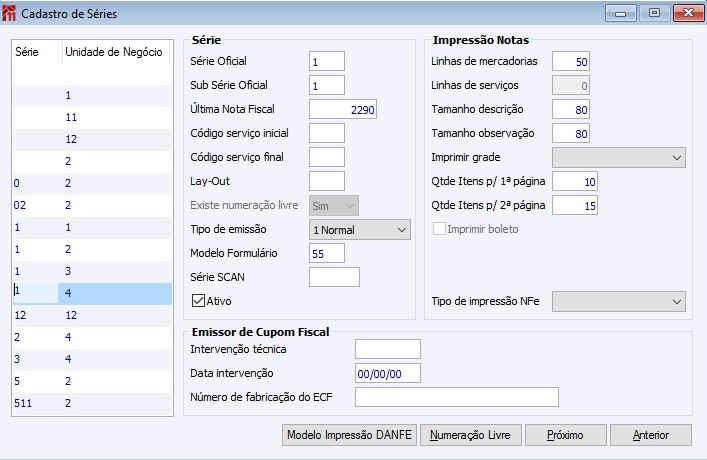Click the Modelo Impressão DANFE button

[x=349, y=435]
